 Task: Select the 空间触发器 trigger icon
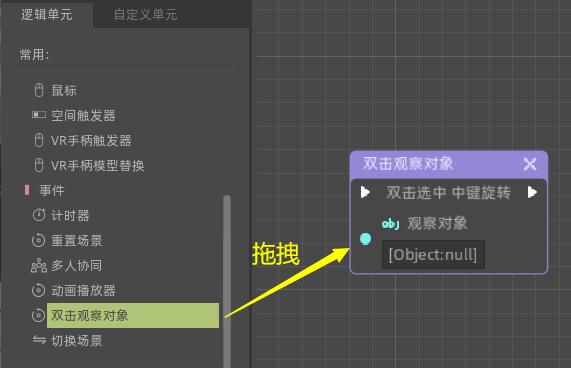pos(39,115)
